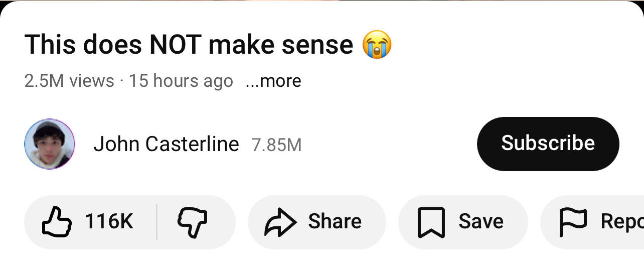Viewport: 644px width, 271px height.
Task: Subscribe to John Casterline's channel
Action: 548,144
